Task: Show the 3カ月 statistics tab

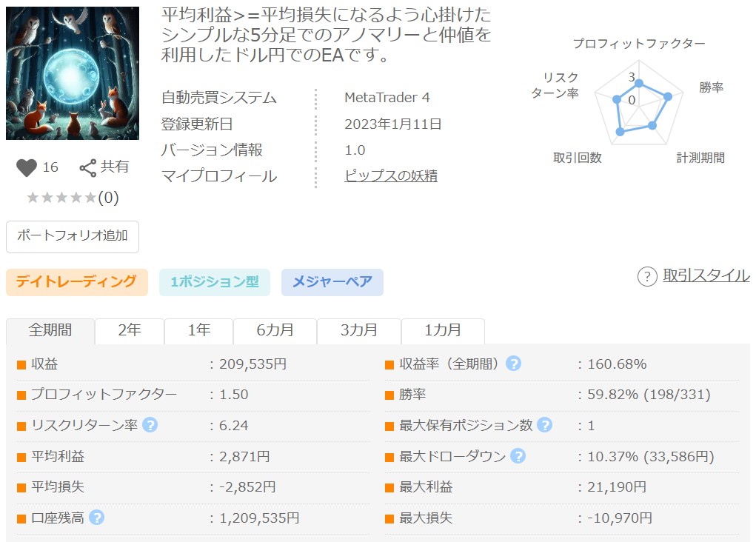Action: click(x=358, y=331)
